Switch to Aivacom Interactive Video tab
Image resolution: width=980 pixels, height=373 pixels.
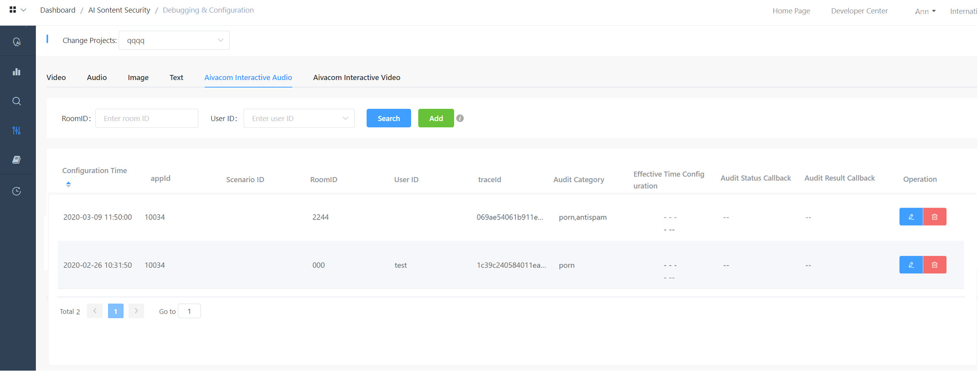[356, 78]
